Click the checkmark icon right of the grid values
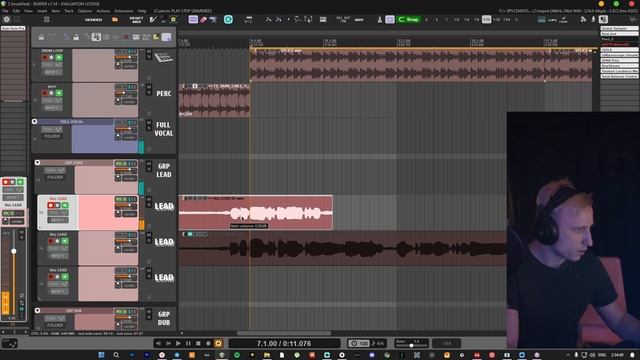 564,19
